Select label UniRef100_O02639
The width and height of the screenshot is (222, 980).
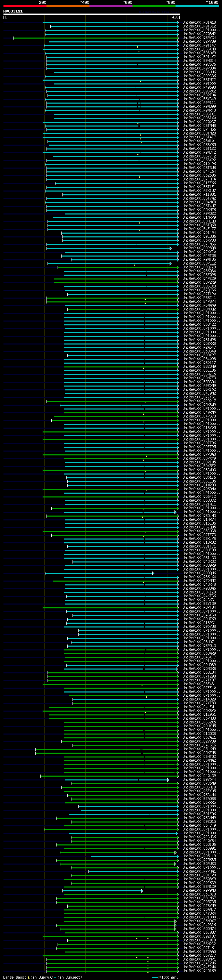[199, 883]
